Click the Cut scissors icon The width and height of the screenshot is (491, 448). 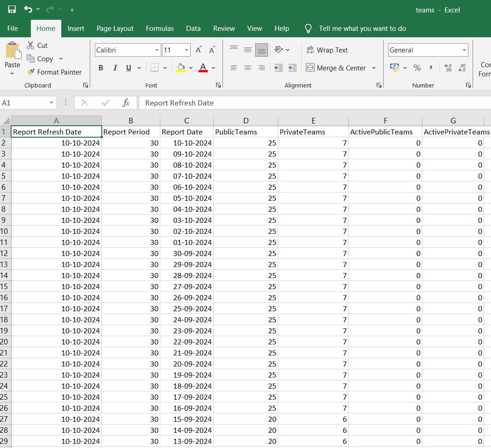click(31, 45)
